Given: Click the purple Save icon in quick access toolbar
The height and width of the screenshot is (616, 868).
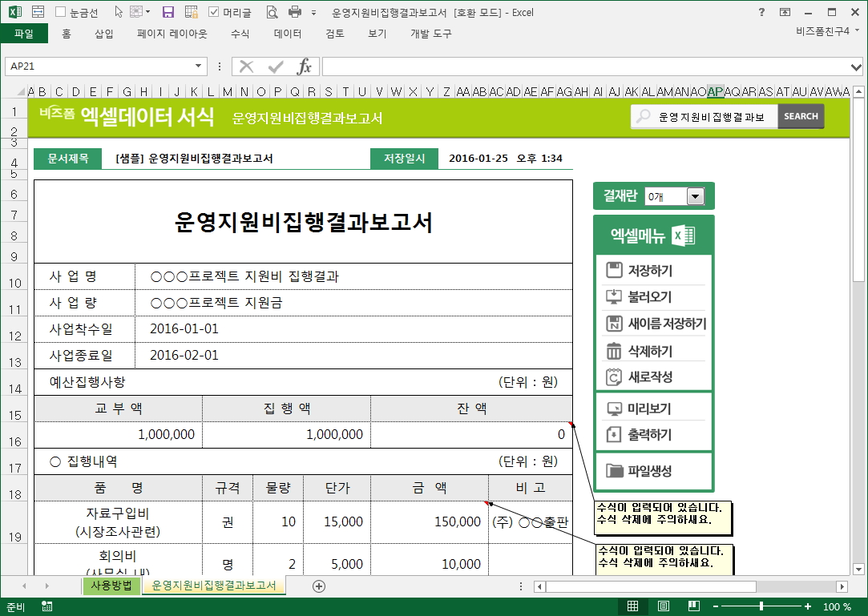Looking at the screenshot, I should pyautogui.click(x=168, y=12).
